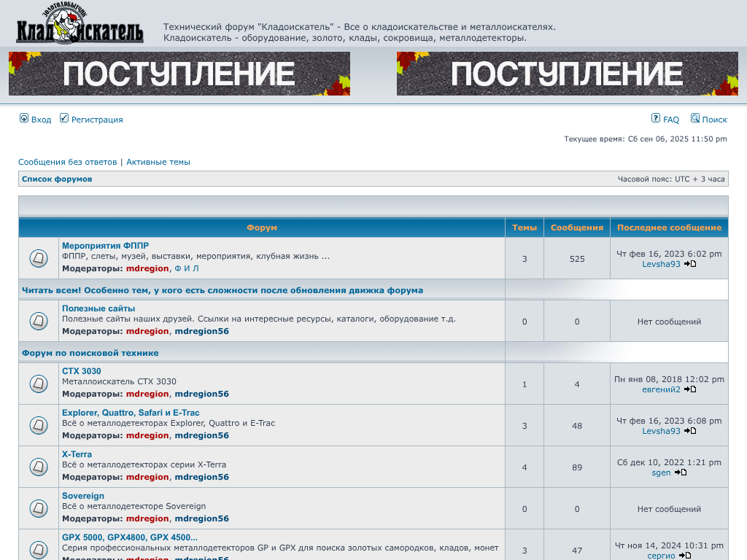
Task: Open the left ПОСТУПЛЕНИЕ banner
Action: pos(179,74)
